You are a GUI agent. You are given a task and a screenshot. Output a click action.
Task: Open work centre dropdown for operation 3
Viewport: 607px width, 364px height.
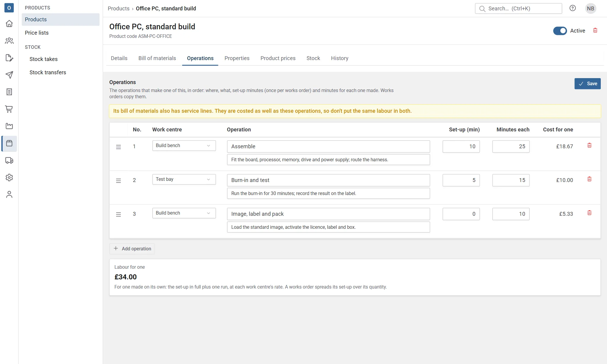pyautogui.click(x=184, y=213)
